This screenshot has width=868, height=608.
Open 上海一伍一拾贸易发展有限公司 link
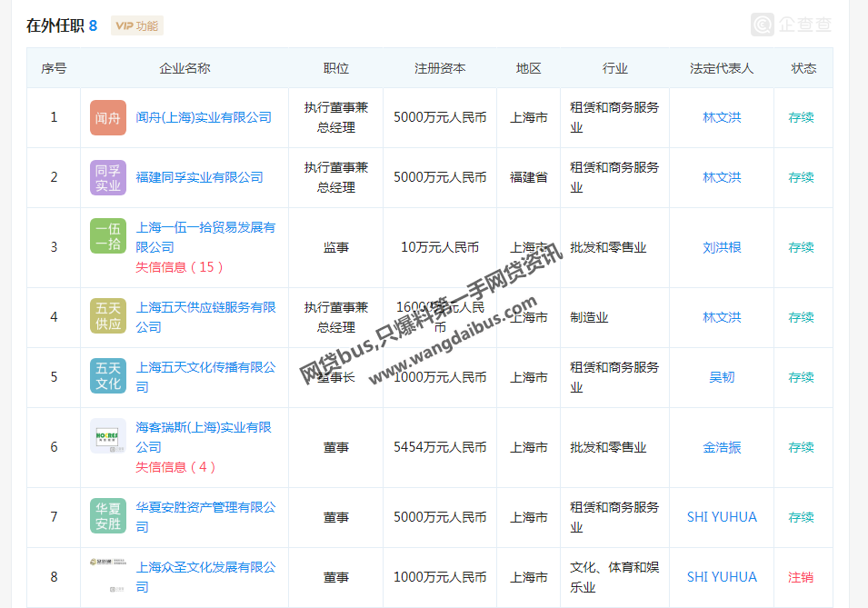click(x=205, y=236)
